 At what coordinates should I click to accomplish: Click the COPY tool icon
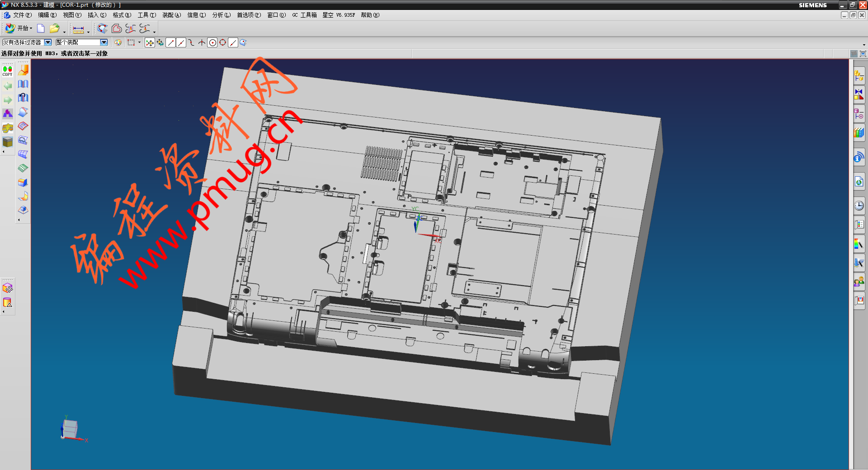coord(8,71)
